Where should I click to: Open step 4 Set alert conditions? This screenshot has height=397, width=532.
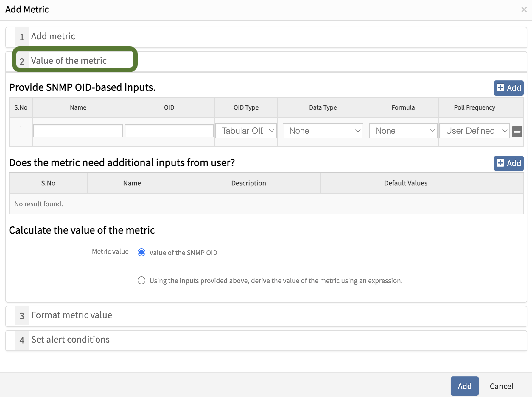tap(70, 340)
